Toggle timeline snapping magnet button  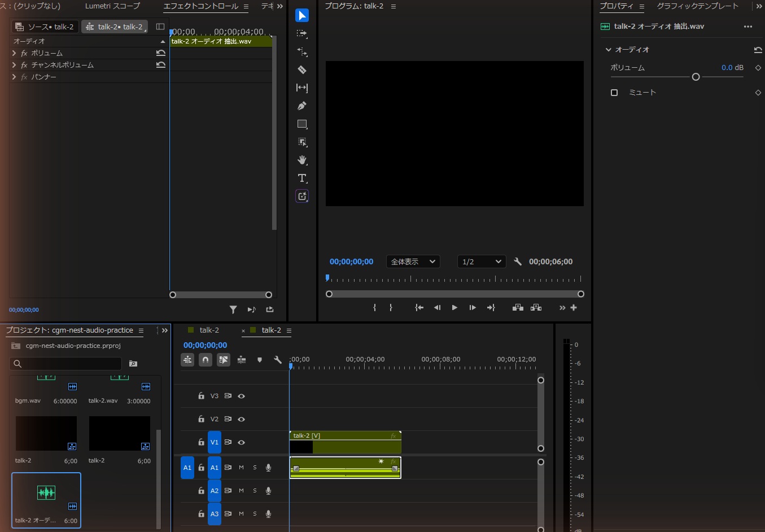(206, 360)
